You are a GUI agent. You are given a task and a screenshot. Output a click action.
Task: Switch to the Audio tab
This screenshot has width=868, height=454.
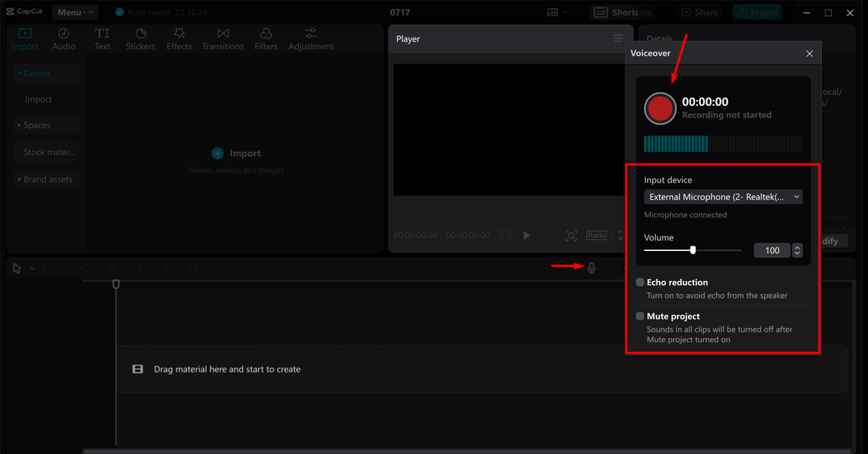click(x=64, y=39)
